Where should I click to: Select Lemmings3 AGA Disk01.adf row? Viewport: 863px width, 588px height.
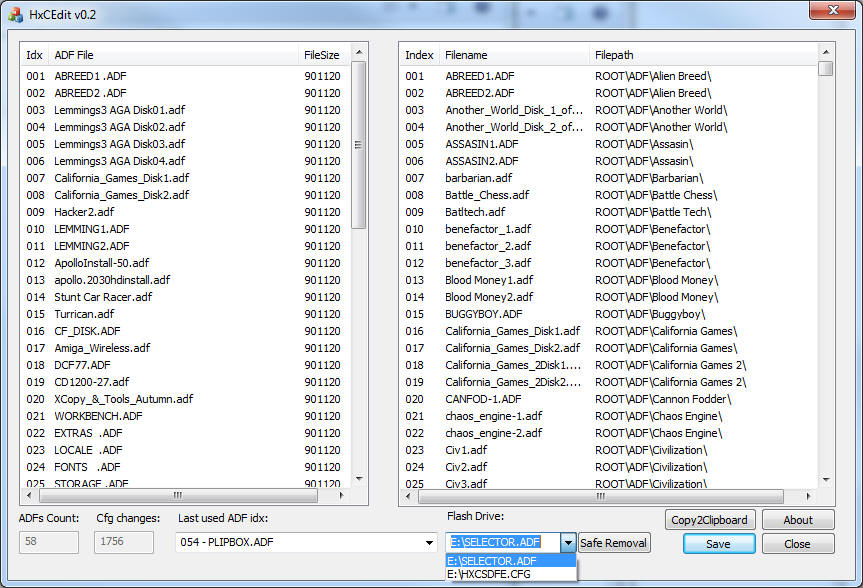point(185,110)
